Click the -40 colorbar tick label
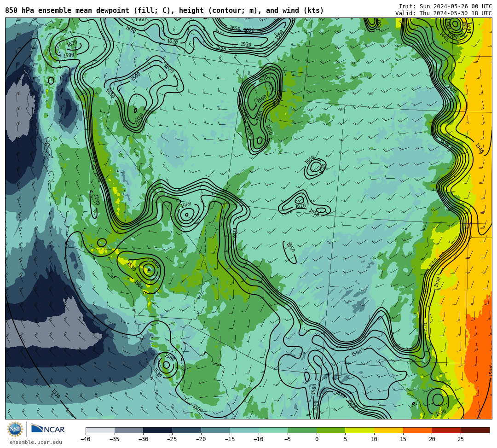 point(86,439)
